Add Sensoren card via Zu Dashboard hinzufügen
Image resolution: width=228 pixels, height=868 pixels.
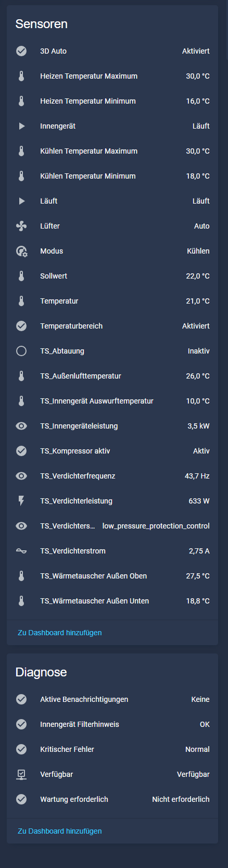click(x=60, y=633)
